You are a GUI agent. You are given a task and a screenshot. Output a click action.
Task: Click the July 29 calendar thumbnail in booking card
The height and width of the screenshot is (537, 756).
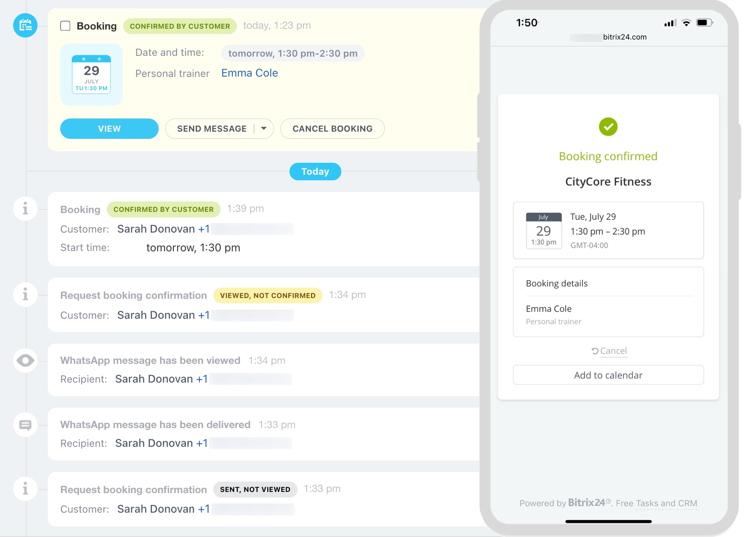pos(91,75)
